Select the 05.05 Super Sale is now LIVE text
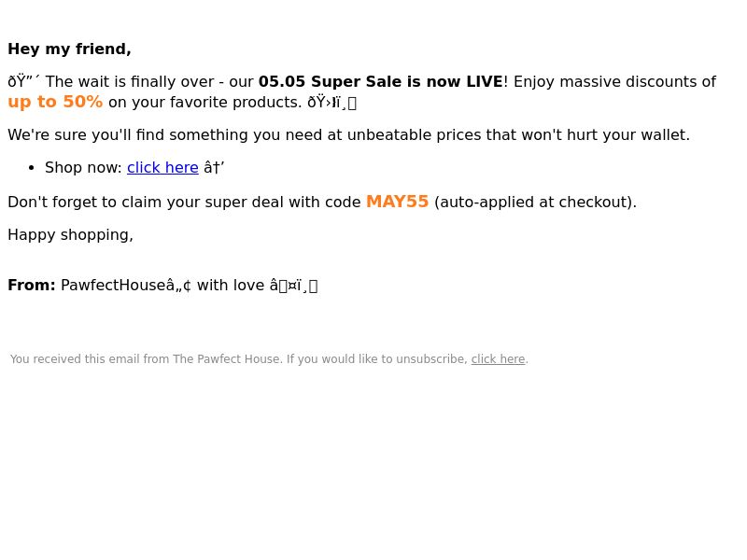Screen dimensions: 747x560 (381, 81)
